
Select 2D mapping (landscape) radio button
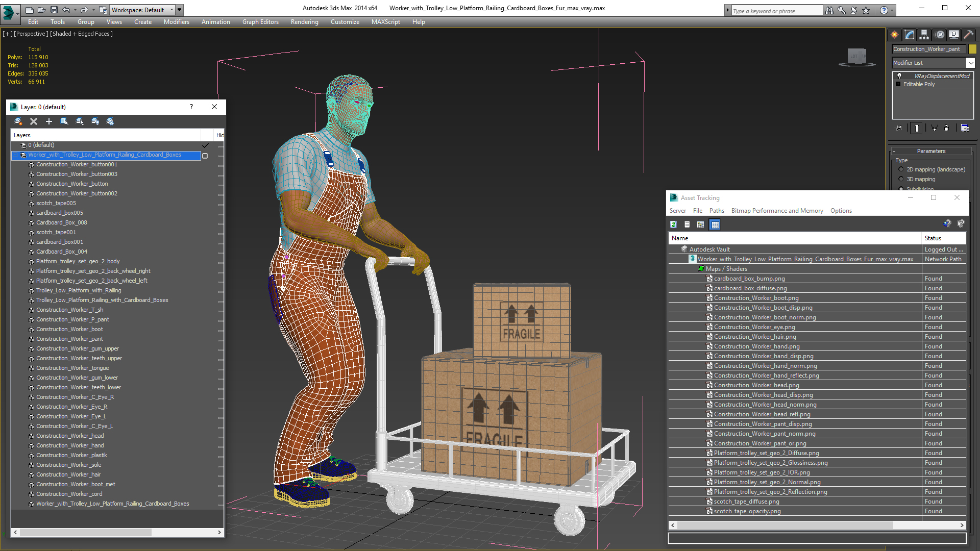901,169
